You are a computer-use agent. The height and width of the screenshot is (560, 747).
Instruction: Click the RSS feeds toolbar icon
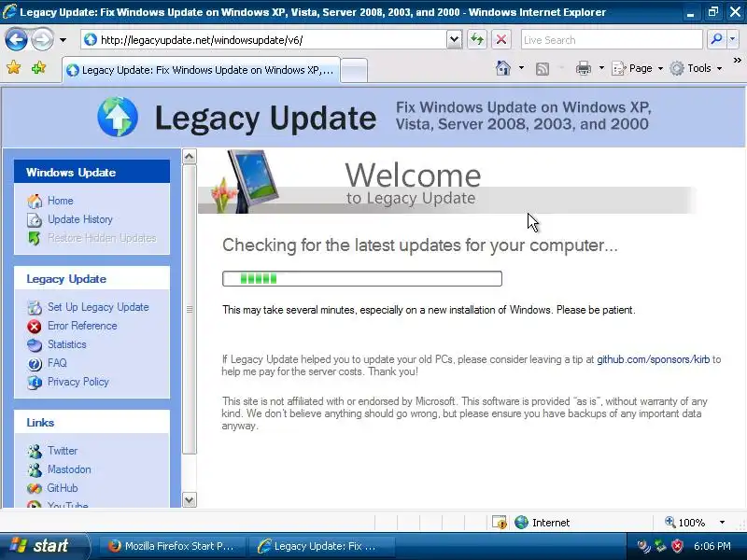pyautogui.click(x=543, y=69)
